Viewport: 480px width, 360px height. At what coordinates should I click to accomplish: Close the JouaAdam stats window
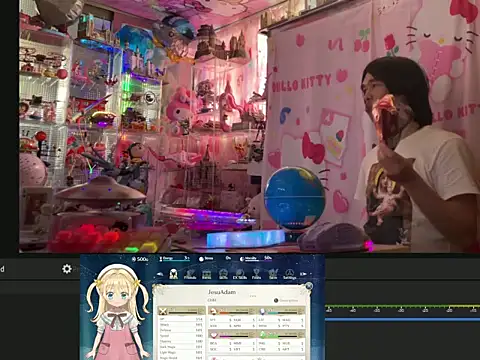pyautogui.click(x=309, y=286)
